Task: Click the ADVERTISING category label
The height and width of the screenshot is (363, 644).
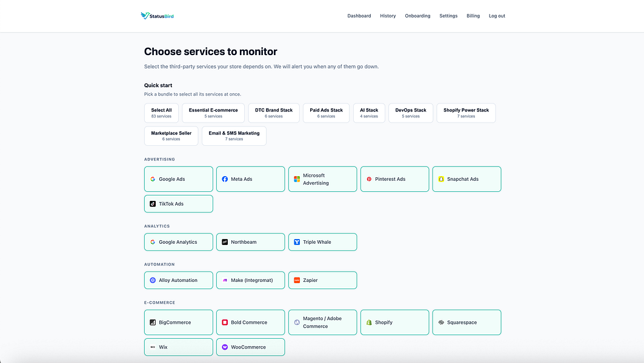Action: coord(159,159)
